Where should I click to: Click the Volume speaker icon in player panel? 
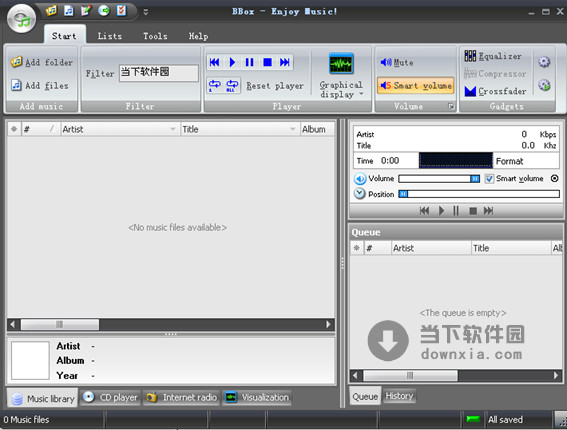pos(360,179)
